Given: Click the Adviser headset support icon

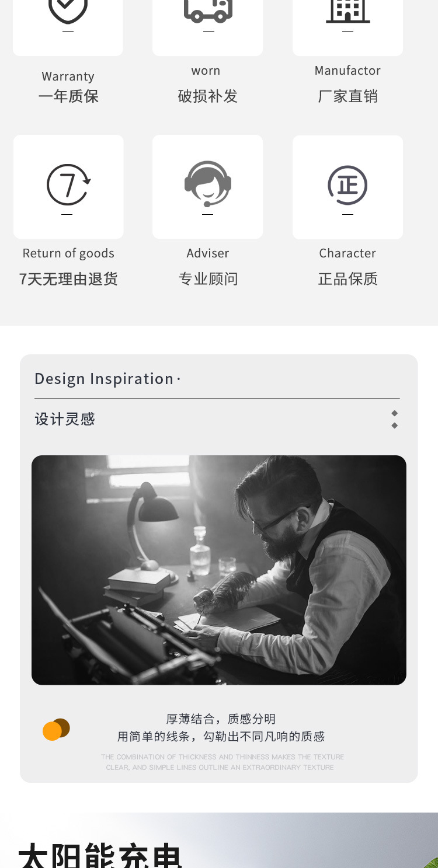Looking at the screenshot, I should click(x=208, y=183).
